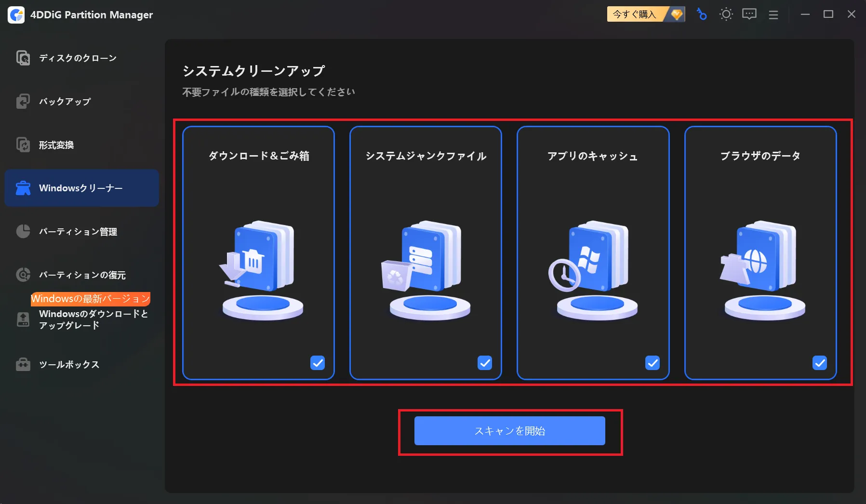Click the 4DDiG Partition Manager title text
The height and width of the screenshot is (504, 866).
92,15
